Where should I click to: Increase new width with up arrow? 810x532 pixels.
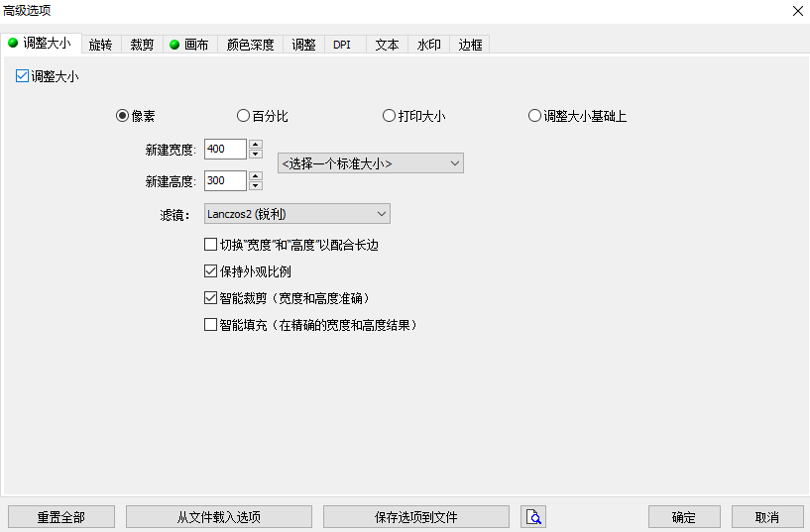256,145
